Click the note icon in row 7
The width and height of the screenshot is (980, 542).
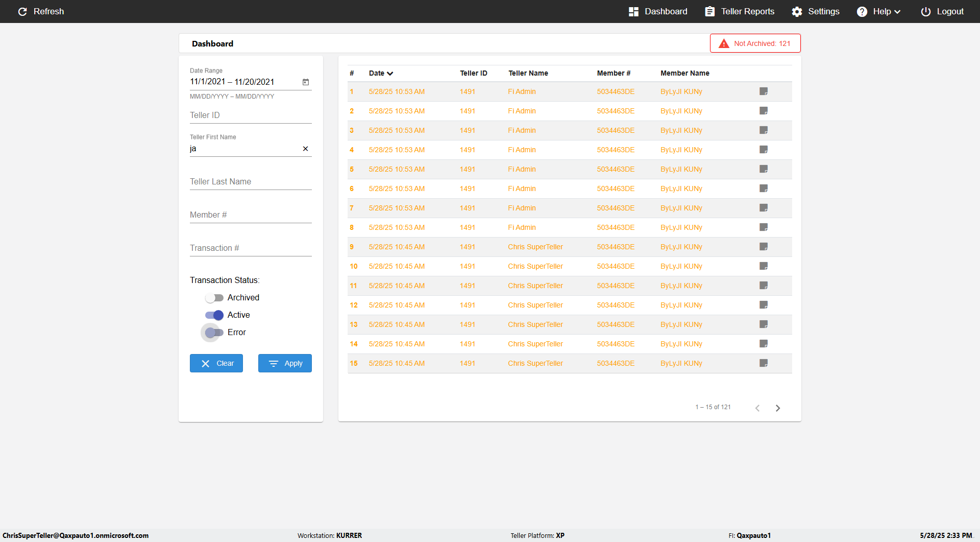(764, 208)
